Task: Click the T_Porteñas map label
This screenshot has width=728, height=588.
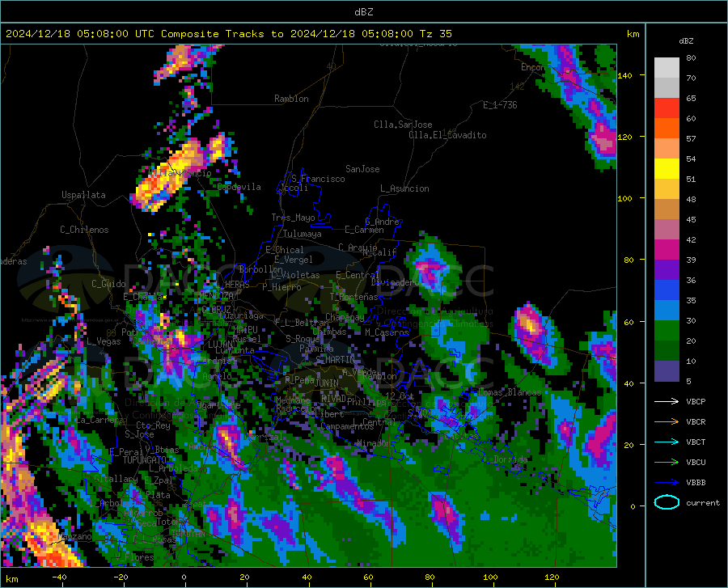Action: (353, 297)
